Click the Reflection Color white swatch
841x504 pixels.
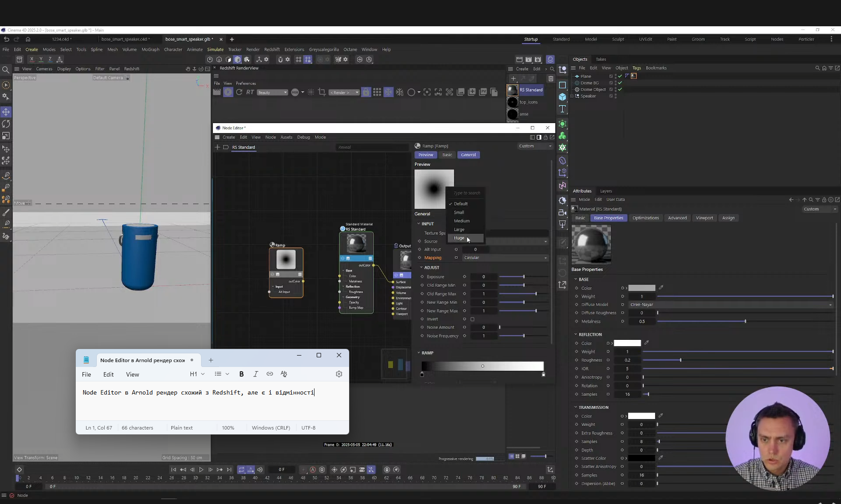pos(627,343)
